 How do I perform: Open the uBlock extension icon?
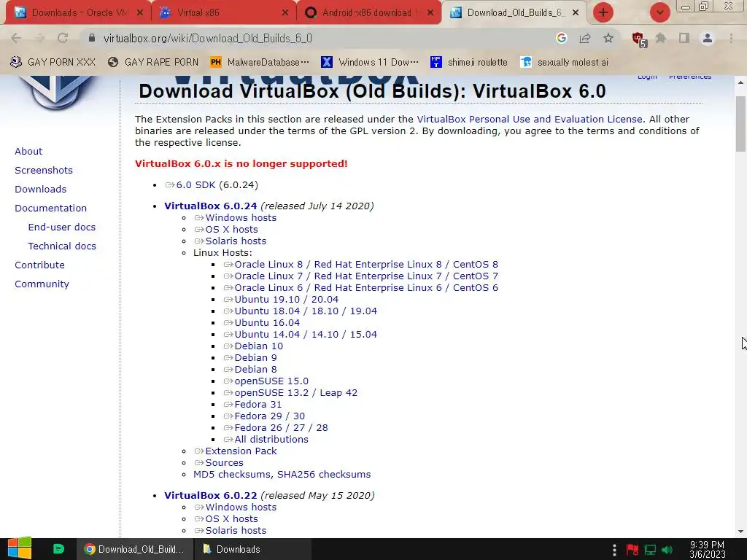638,39
